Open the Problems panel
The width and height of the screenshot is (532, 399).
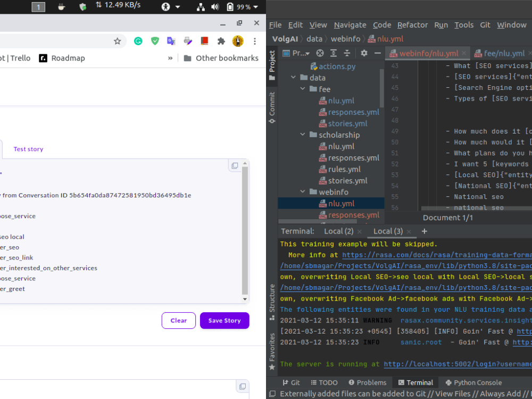coord(369,382)
